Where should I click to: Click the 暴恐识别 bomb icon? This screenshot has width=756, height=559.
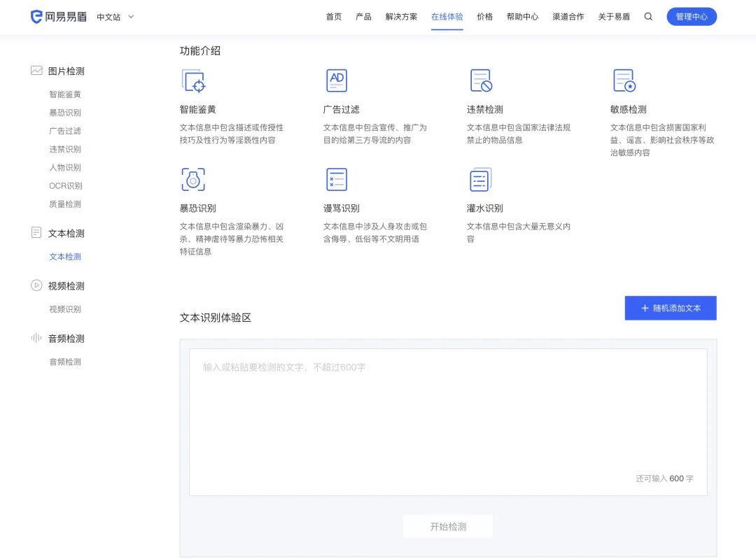point(194,179)
